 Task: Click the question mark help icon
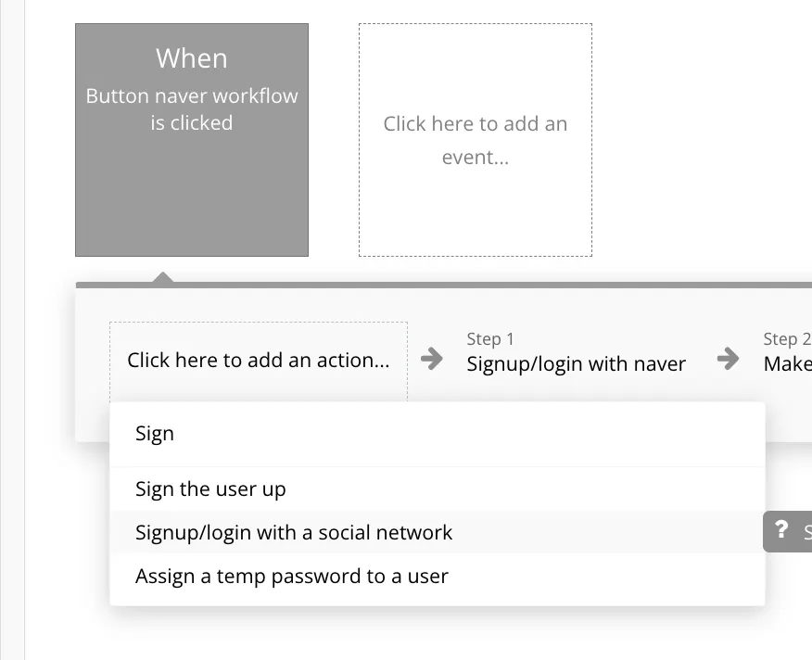click(781, 529)
